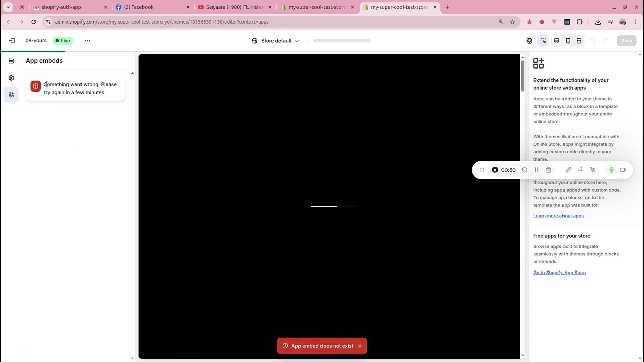Pause the screen recording

(x=536, y=170)
